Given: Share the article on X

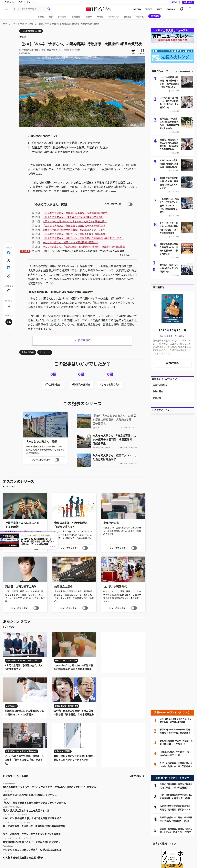Looking at the screenshot, I should click(x=9, y=260).
